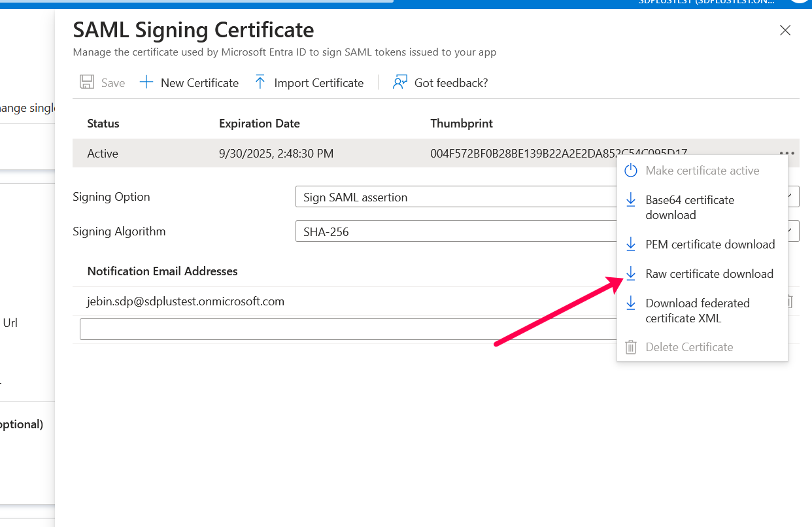Click the Got feedback? link
Image resolution: width=812 pixels, height=527 pixels.
click(451, 83)
